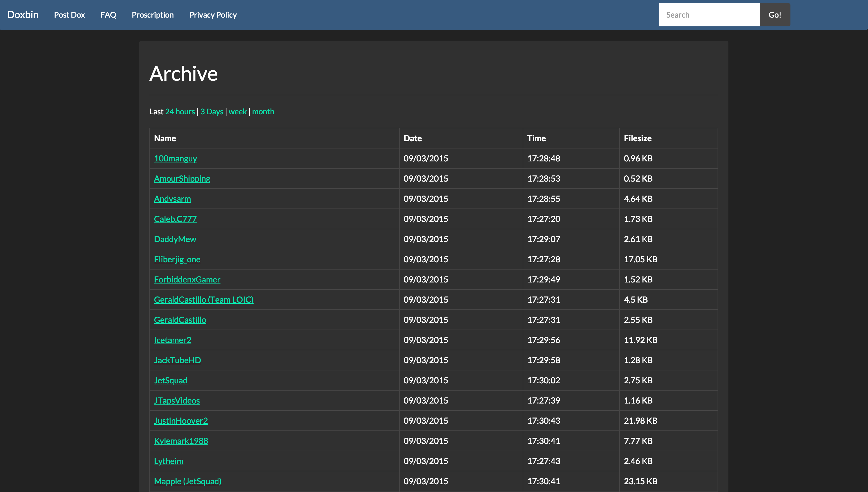Click the Name column header

click(x=165, y=138)
